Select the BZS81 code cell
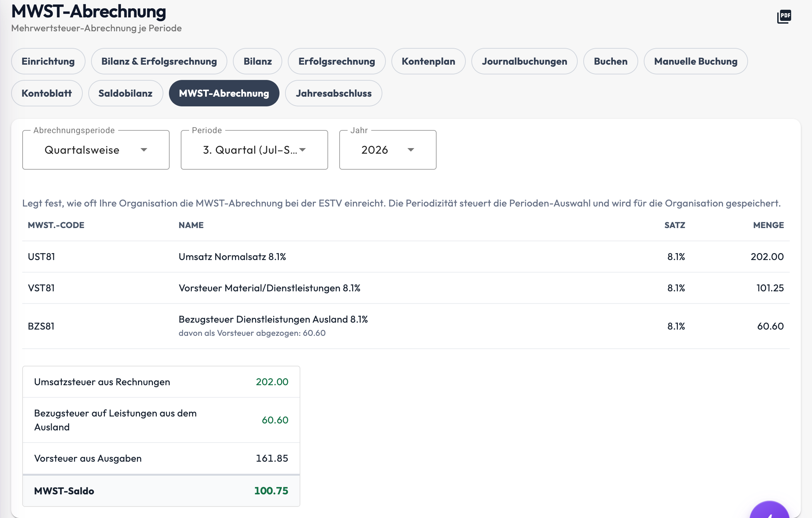 [41, 326]
